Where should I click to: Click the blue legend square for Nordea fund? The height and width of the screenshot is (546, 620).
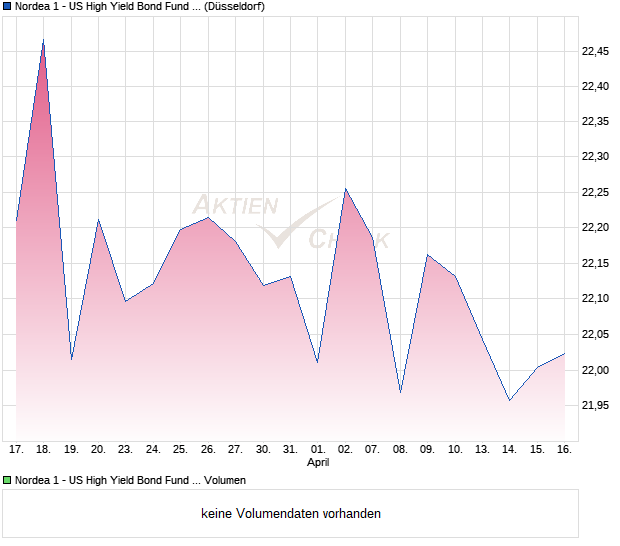[x=7, y=6]
